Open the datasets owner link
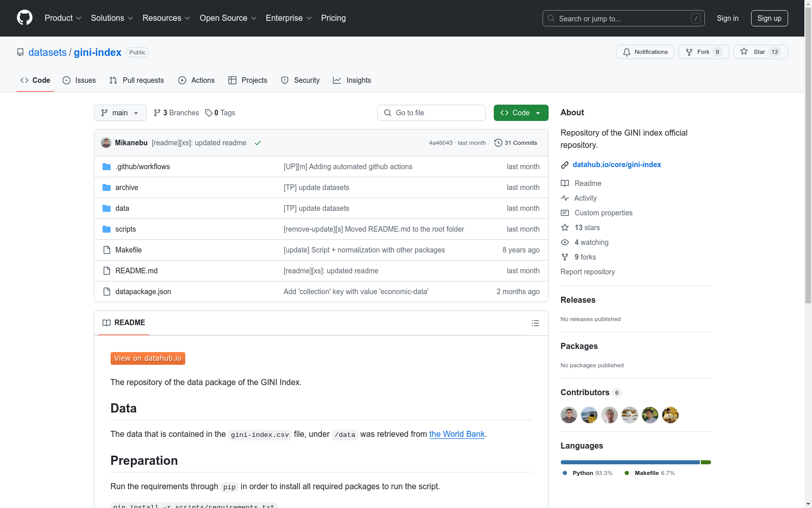Screen dimensions: 812x508 point(47,52)
